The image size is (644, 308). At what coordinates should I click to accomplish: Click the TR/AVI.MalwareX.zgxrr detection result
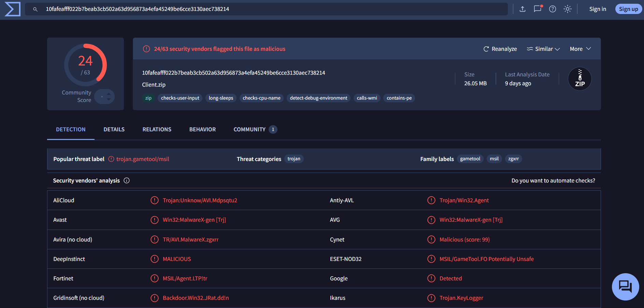[191, 239]
